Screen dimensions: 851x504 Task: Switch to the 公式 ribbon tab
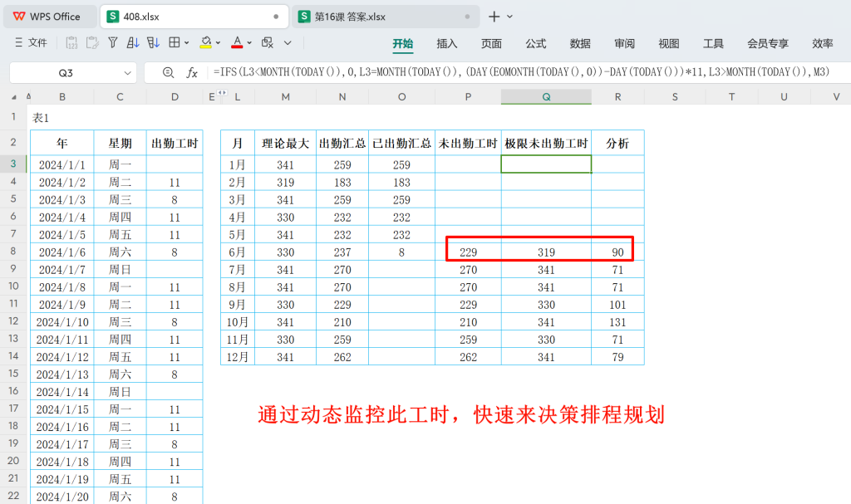point(536,43)
